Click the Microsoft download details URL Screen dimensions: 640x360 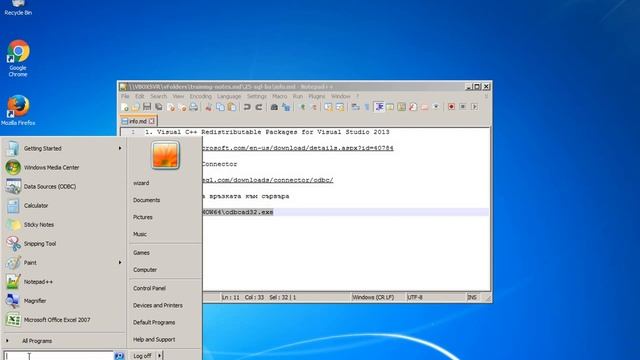pos(298,148)
